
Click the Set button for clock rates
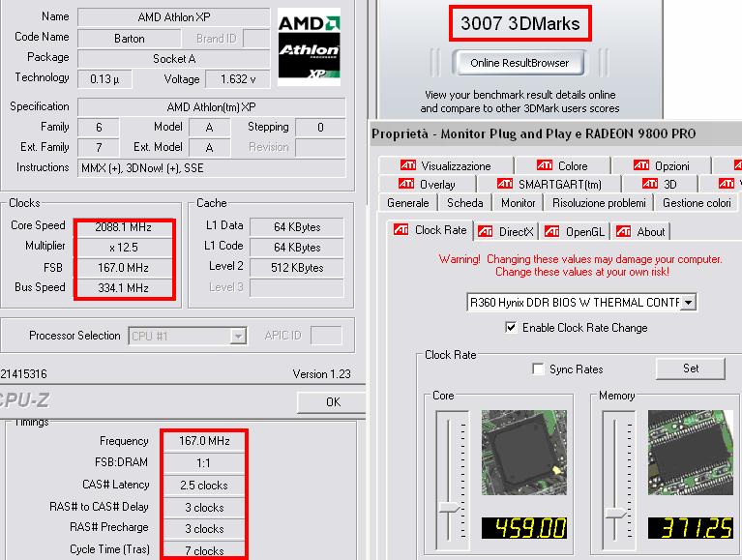(691, 368)
